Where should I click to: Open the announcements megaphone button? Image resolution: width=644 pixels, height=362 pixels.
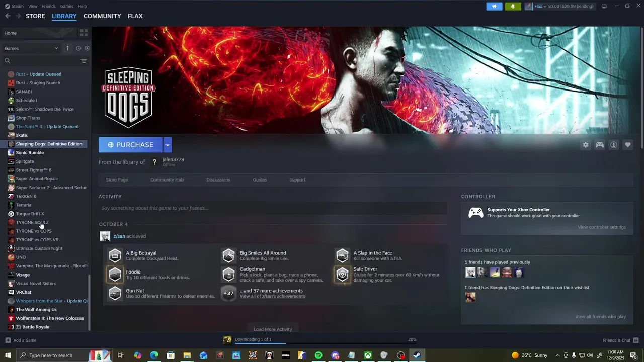[x=494, y=6]
